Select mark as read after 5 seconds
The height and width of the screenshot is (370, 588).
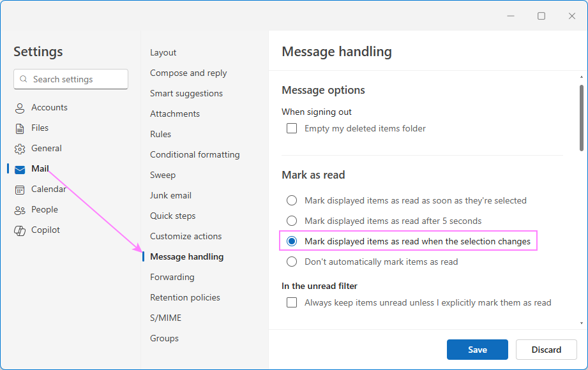(x=292, y=221)
